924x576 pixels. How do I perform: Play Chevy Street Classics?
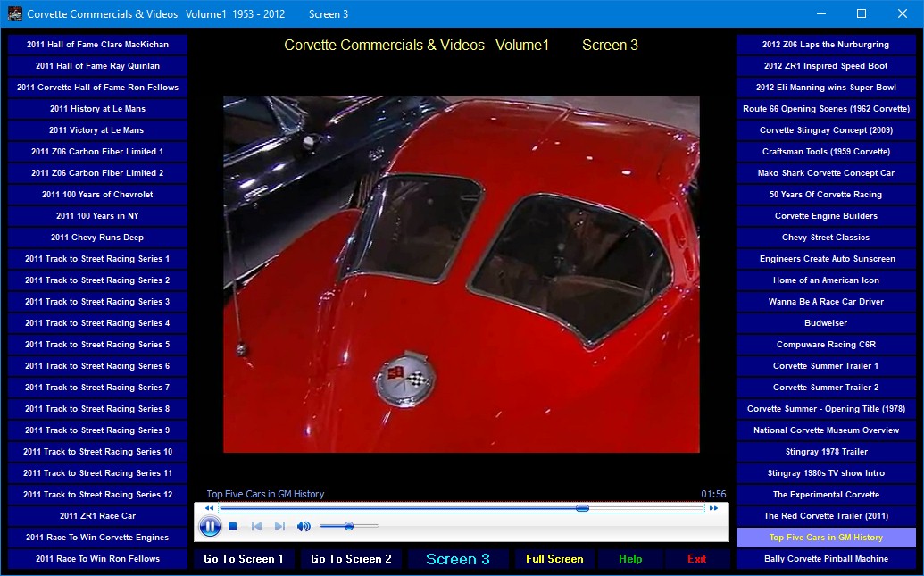(x=826, y=238)
